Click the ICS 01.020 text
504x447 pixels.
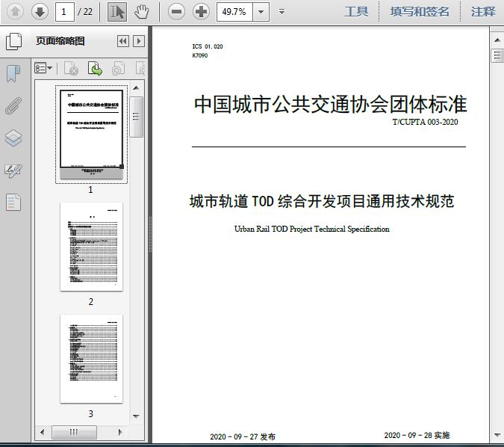point(208,46)
